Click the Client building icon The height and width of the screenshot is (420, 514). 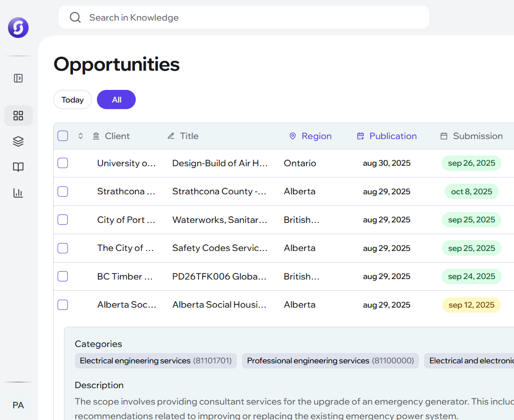[x=96, y=136]
